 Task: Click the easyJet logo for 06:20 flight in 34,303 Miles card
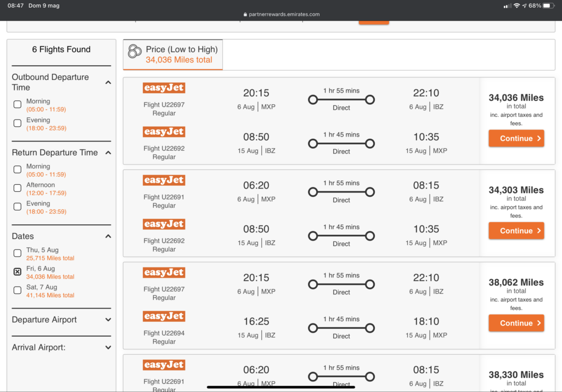coord(164,180)
